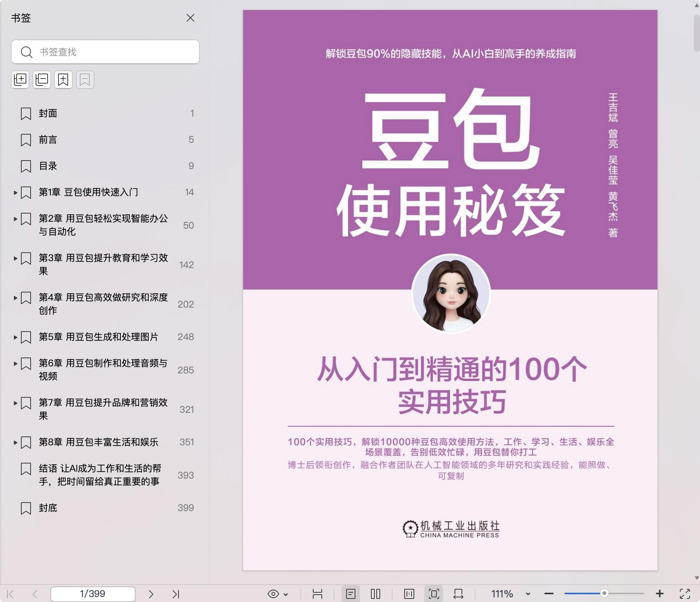Click the zoom slider handle
700x602 pixels.
[604, 593]
